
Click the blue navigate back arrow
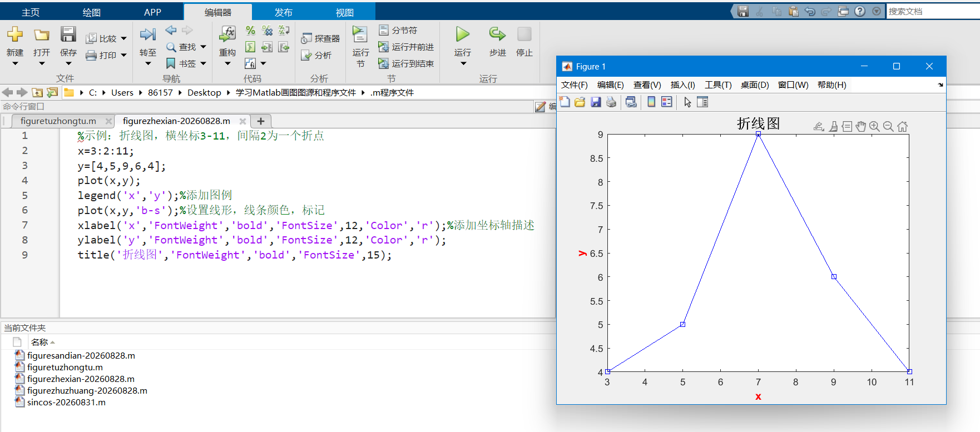click(x=171, y=30)
